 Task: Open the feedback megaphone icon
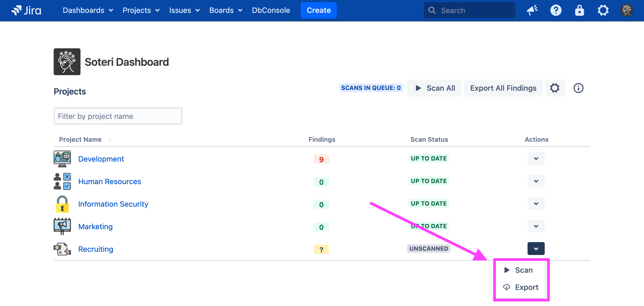coord(532,10)
